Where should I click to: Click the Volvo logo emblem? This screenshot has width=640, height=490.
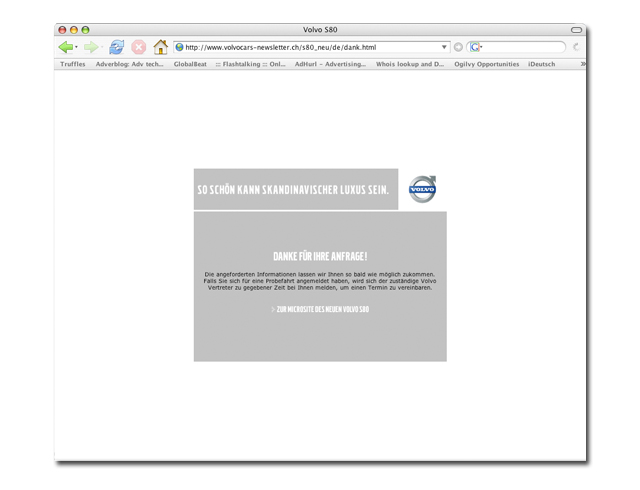(423, 189)
